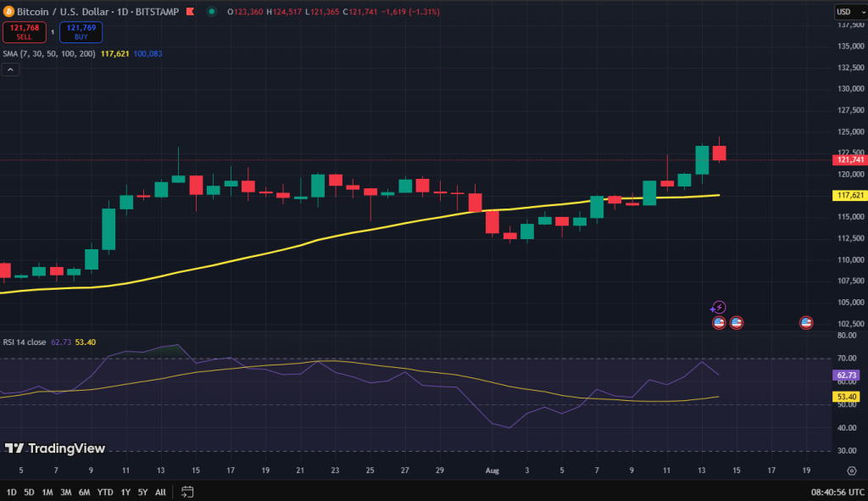
Task: Click the TradingView logo
Action: [55, 448]
